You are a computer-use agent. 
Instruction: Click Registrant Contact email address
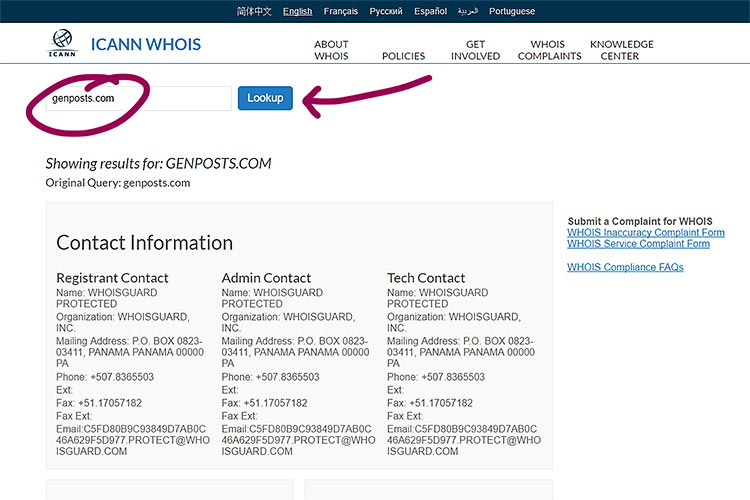(133, 440)
